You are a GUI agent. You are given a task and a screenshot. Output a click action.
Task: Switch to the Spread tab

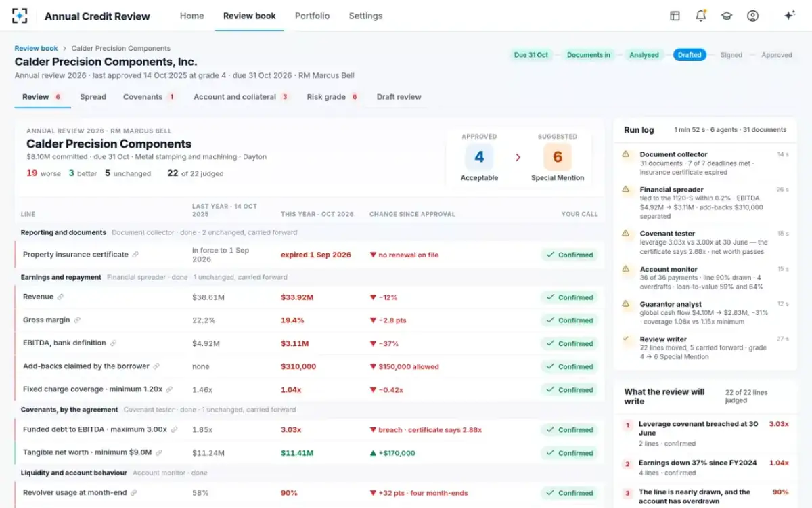click(x=93, y=97)
